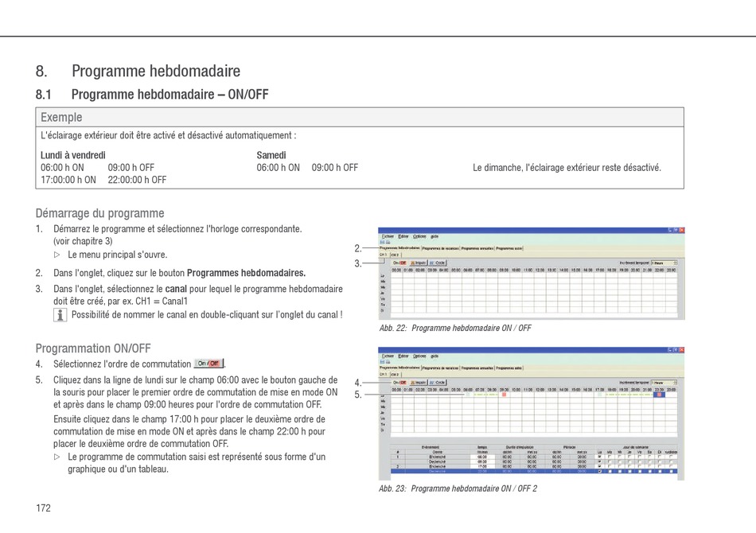756x533 pixels.
Task: Select the CH1 channel tab in Abb. 22
Action: tap(384, 255)
